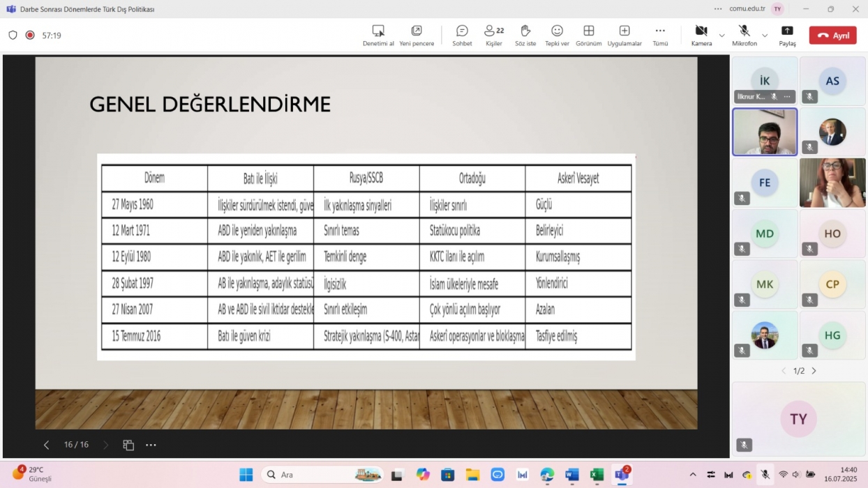Go to the previous slide arrow

tap(46, 445)
